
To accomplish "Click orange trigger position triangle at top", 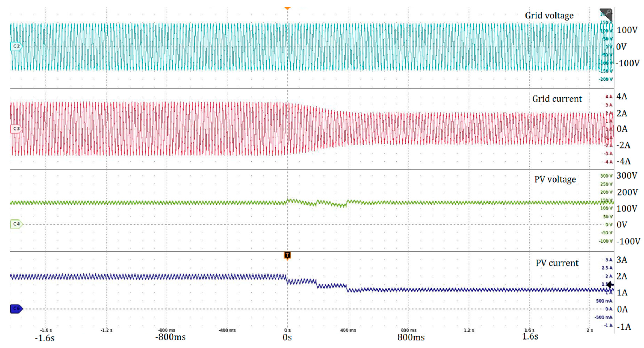I will [287, 8].
